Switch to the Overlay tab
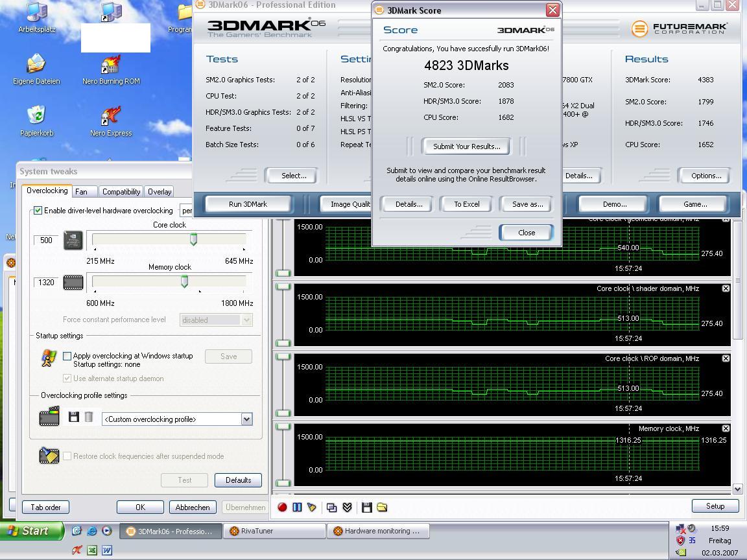Screen dimensions: 747x560 (159, 191)
